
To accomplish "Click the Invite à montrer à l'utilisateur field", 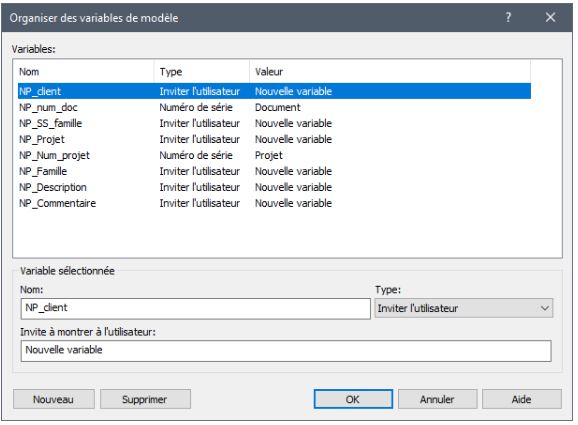I will pos(286,351).
